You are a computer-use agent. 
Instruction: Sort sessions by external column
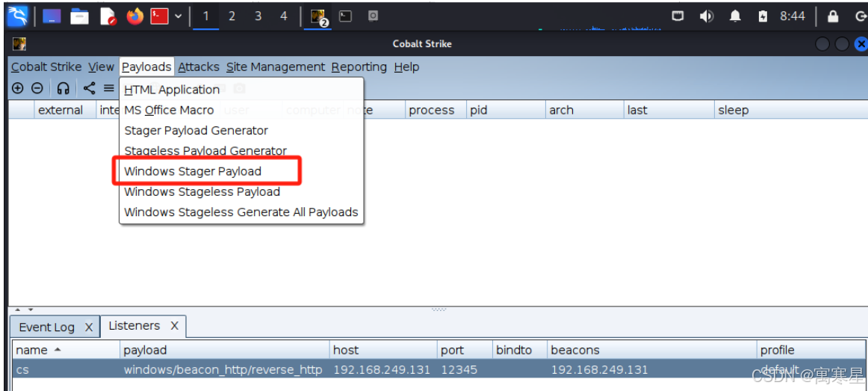65,110
